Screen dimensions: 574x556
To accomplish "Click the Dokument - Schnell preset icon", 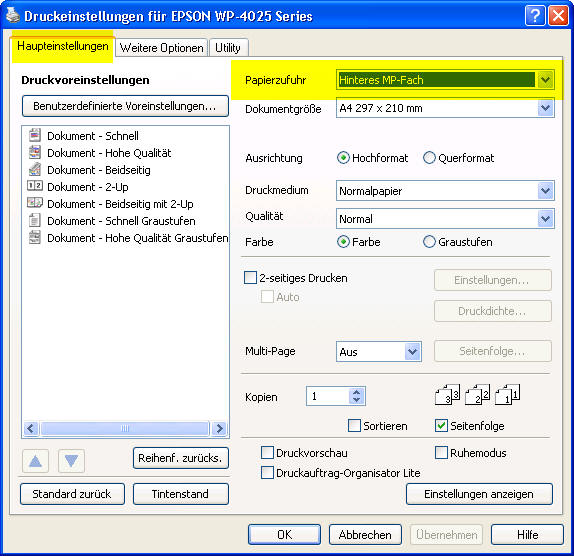I will 35,135.
